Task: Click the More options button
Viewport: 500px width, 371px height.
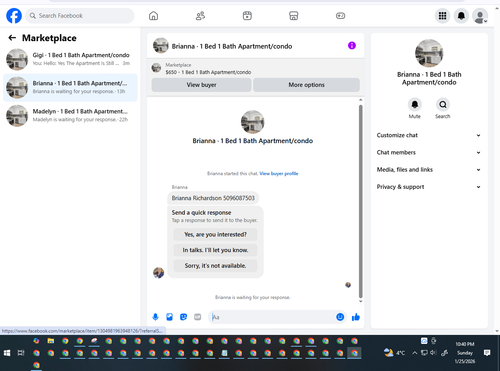Action: [x=306, y=85]
